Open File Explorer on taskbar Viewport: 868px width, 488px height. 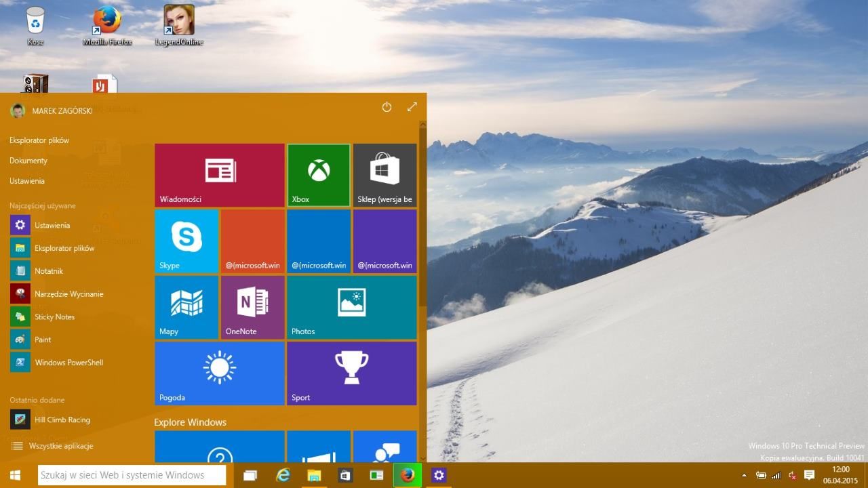coord(314,475)
